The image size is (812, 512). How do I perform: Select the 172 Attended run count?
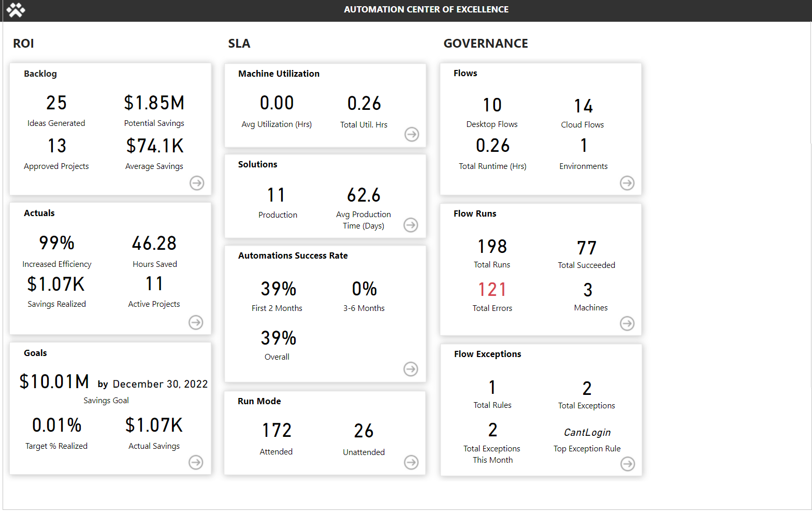tap(277, 431)
